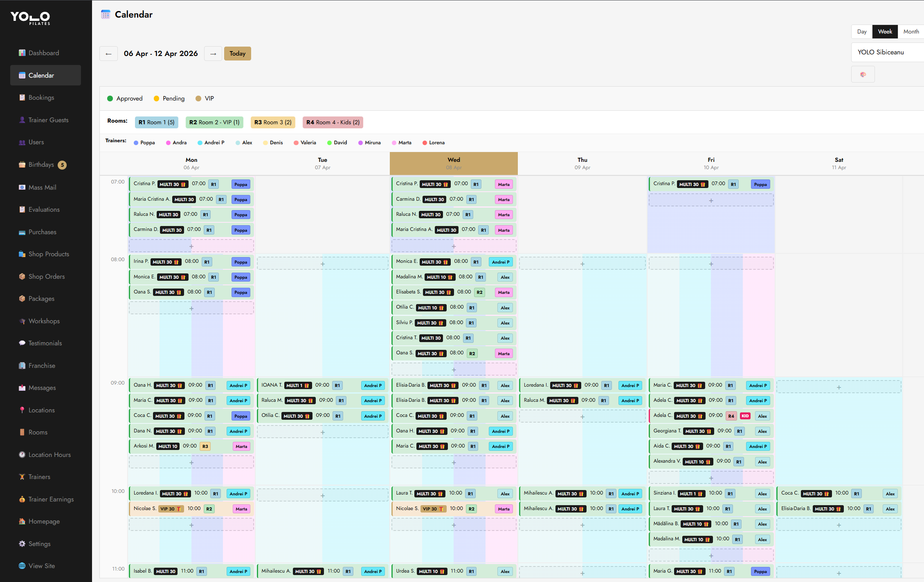Viewport: 924px width, 582px height.
Task: Go to next week with the right arrow
Action: (213, 53)
